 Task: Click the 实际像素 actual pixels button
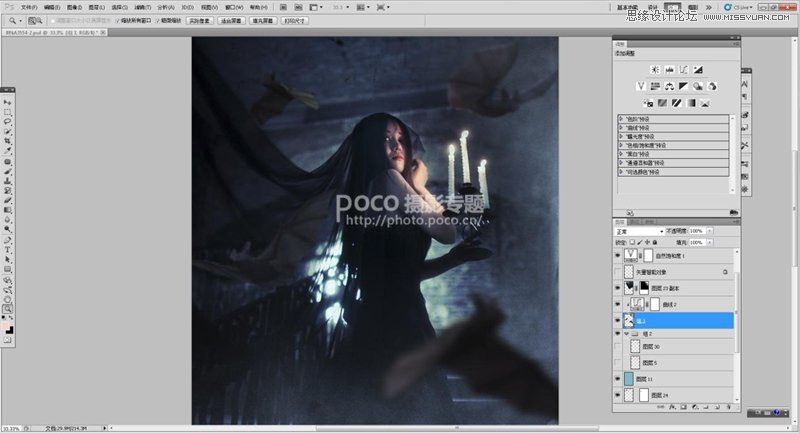[x=199, y=21]
